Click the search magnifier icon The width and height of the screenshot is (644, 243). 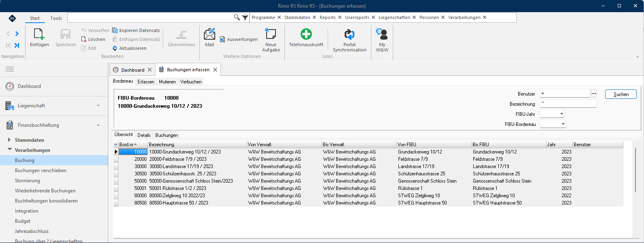click(x=237, y=17)
